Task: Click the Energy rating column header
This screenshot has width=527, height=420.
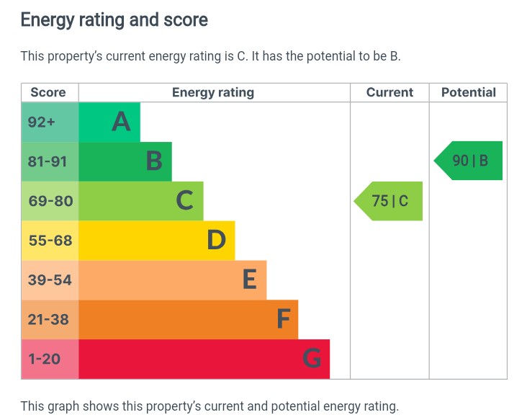Action: point(213,92)
